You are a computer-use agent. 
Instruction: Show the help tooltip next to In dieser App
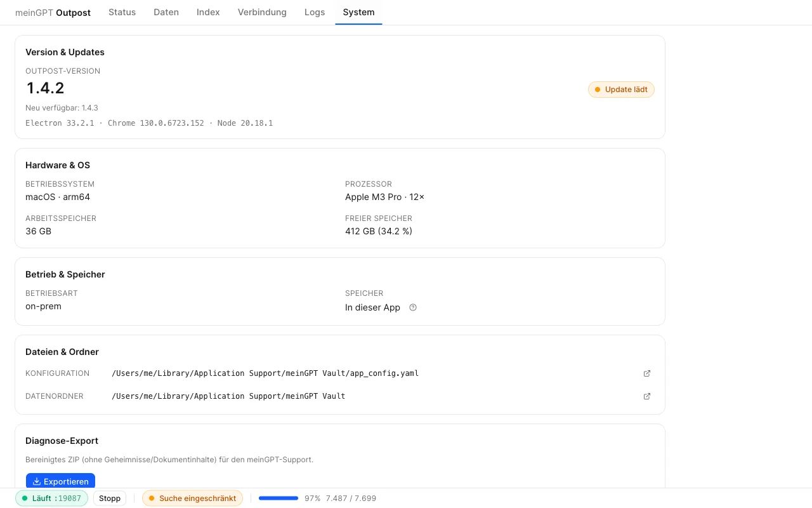click(413, 307)
